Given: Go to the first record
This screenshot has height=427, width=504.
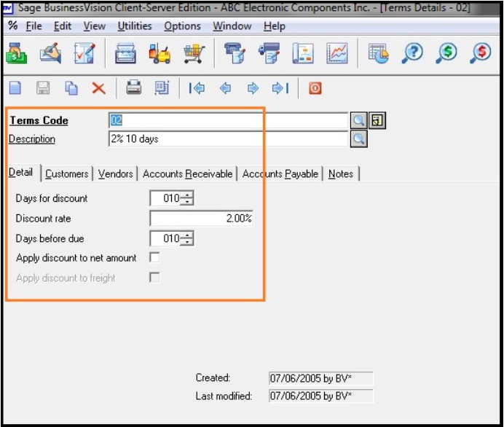Looking at the screenshot, I should tap(197, 88).
